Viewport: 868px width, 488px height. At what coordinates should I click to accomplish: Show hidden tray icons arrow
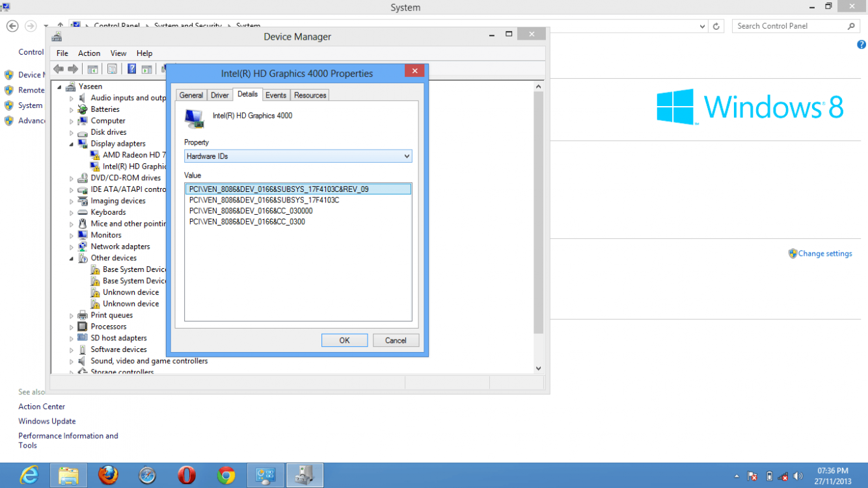click(737, 476)
